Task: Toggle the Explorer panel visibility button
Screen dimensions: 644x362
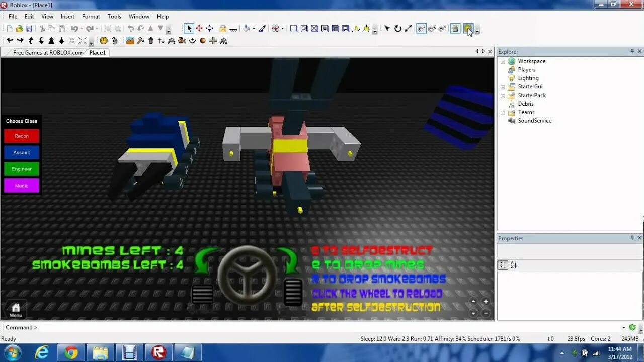Action: click(455, 29)
